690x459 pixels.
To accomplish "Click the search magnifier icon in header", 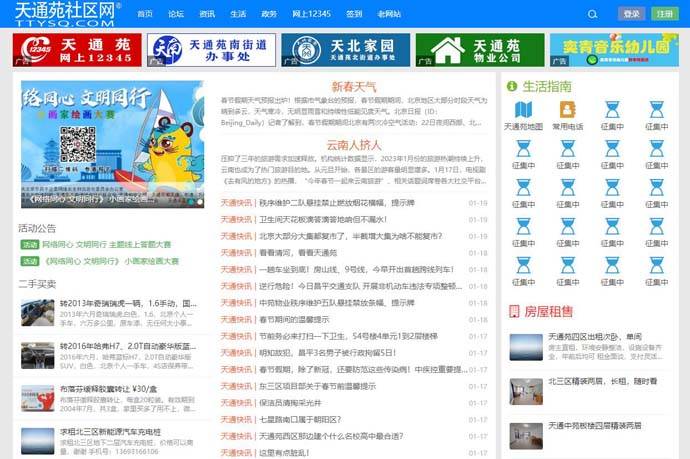I will click(592, 14).
